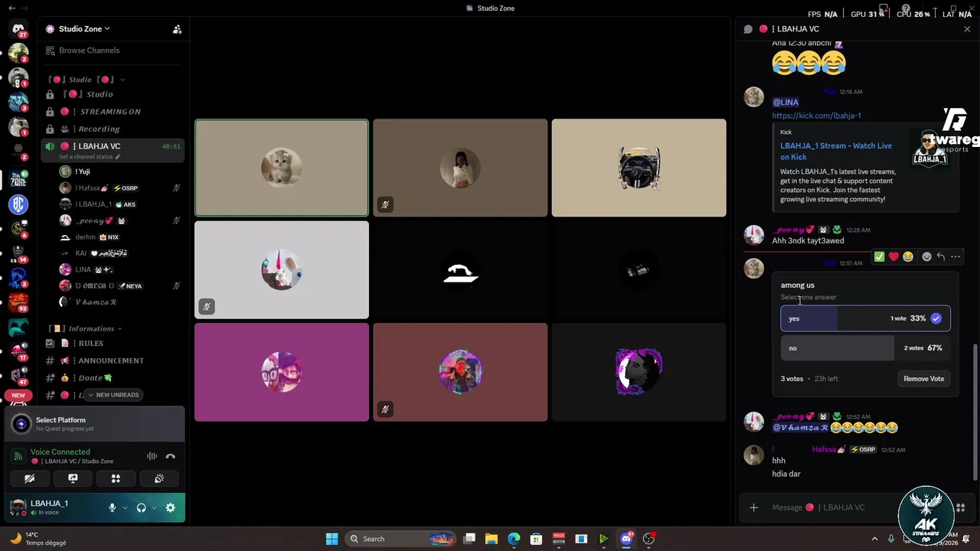Open User Settings gear

click(x=170, y=507)
